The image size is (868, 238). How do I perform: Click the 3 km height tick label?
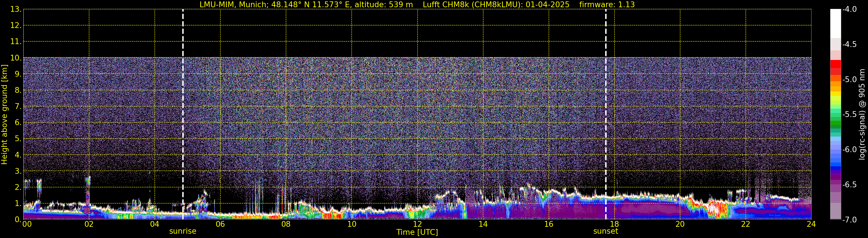click(x=18, y=171)
